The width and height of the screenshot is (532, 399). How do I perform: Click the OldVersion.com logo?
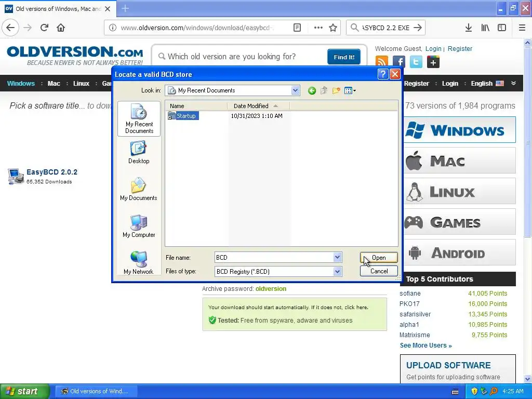tap(75, 56)
